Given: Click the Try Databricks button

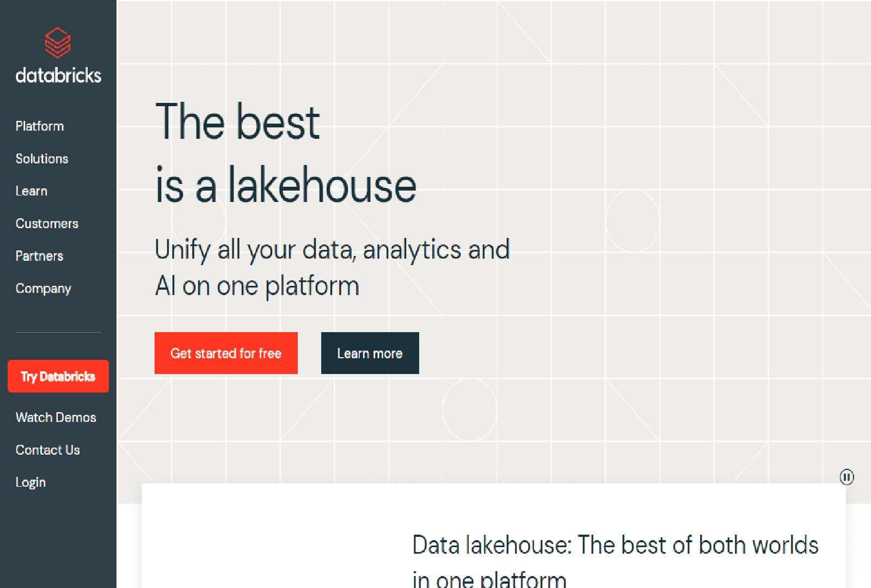Looking at the screenshot, I should 58,376.
